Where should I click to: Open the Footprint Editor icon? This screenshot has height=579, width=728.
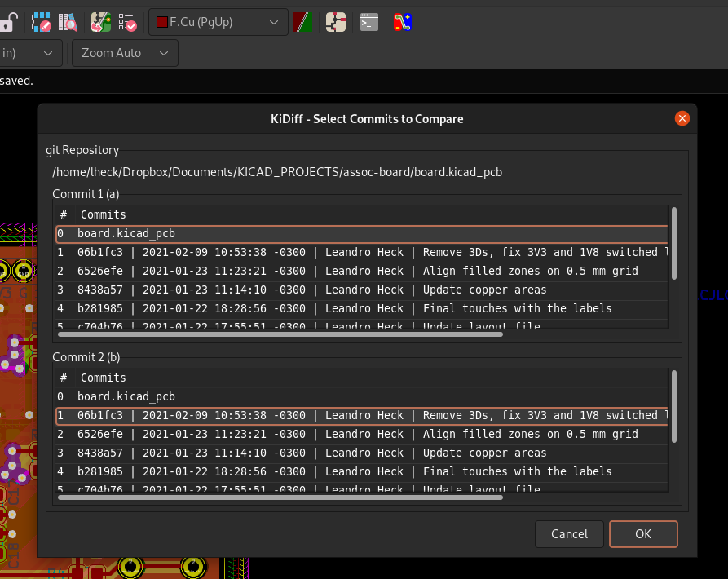coord(42,22)
